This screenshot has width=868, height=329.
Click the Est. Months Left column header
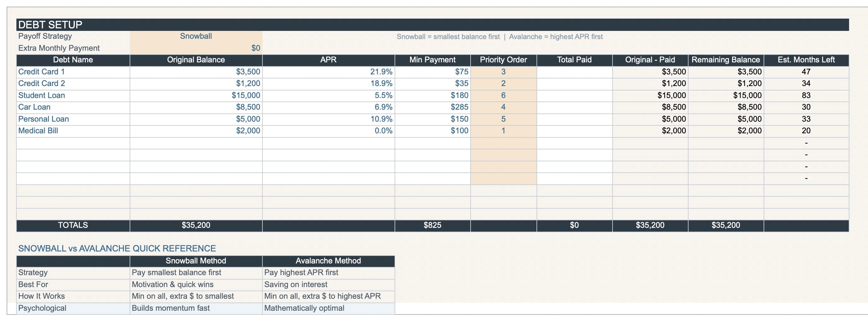click(x=806, y=60)
